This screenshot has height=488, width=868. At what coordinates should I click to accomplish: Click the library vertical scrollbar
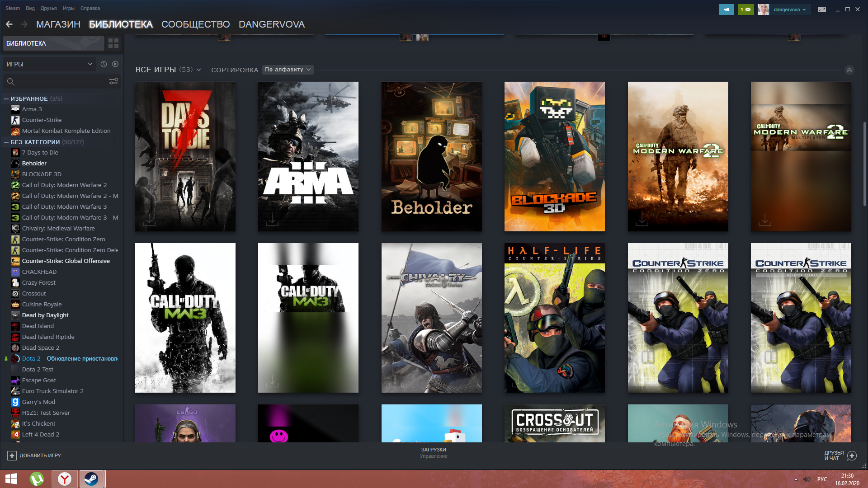click(864, 164)
